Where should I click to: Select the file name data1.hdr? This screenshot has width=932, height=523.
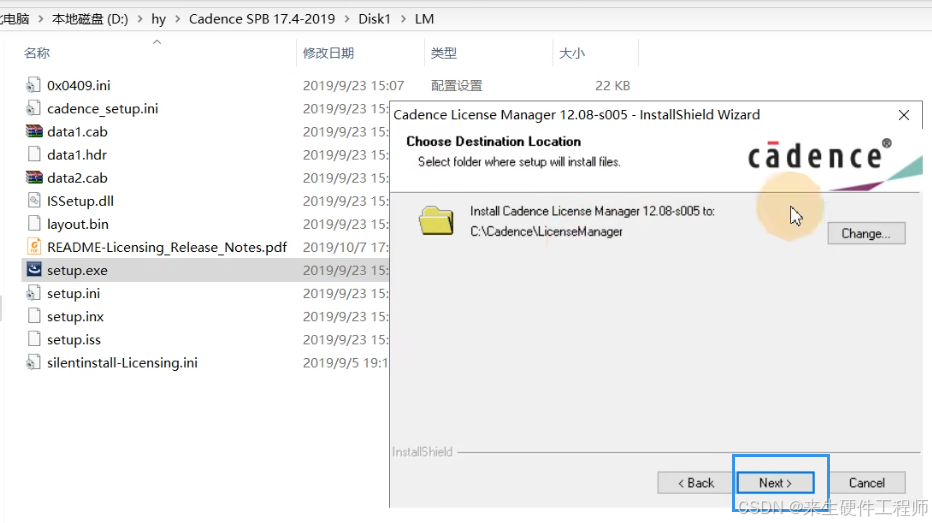pyautogui.click(x=77, y=155)
